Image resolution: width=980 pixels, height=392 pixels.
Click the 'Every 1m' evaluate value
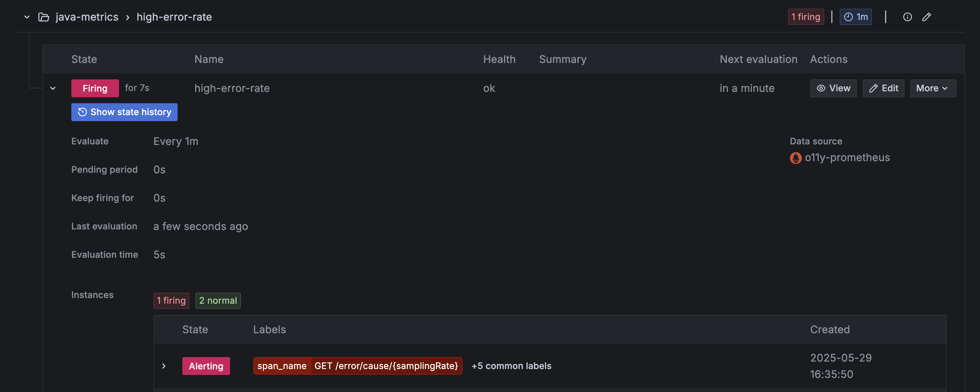(176, 141)
